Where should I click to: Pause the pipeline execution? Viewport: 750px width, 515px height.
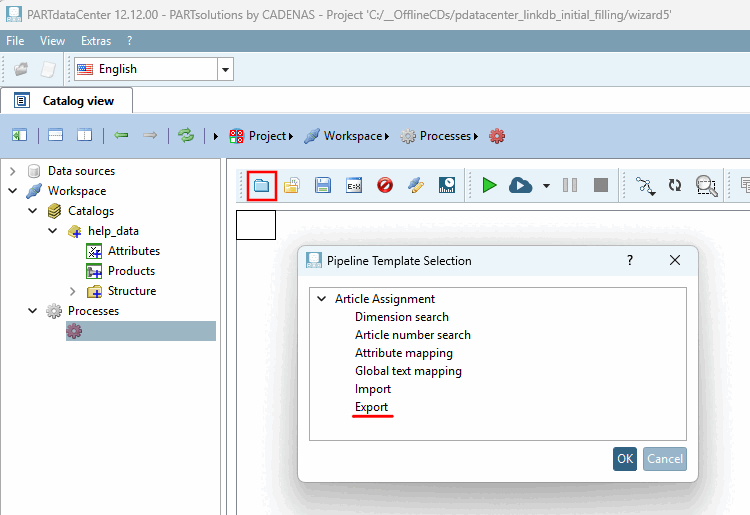pos(570,185)
